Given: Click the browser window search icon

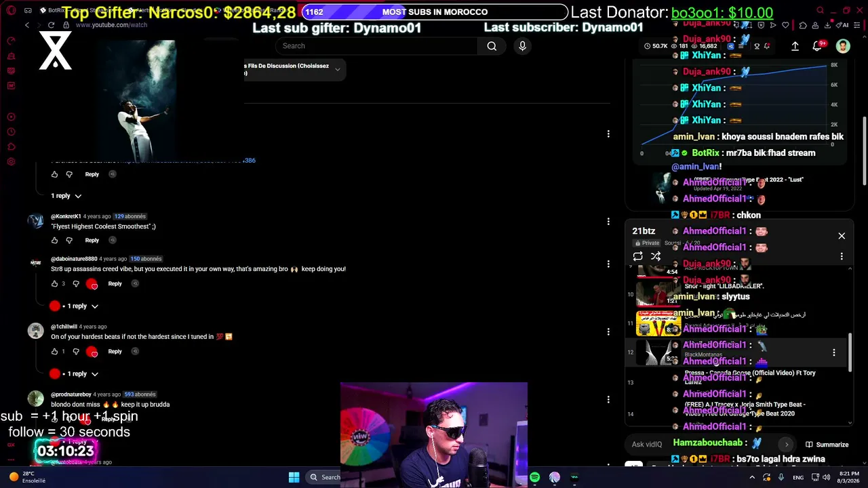Looking at the screenshot, I should (x=820, y=10).
